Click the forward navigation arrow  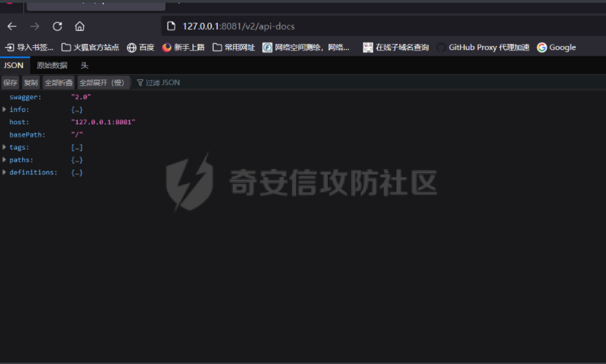[34, 27]
